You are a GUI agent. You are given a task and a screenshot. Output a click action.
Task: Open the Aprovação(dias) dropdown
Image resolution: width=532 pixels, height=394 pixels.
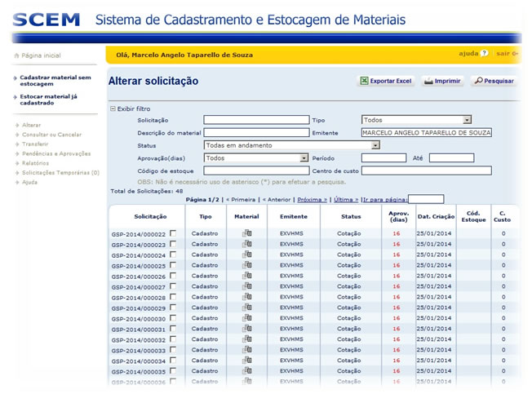click(x=256, y=158)
